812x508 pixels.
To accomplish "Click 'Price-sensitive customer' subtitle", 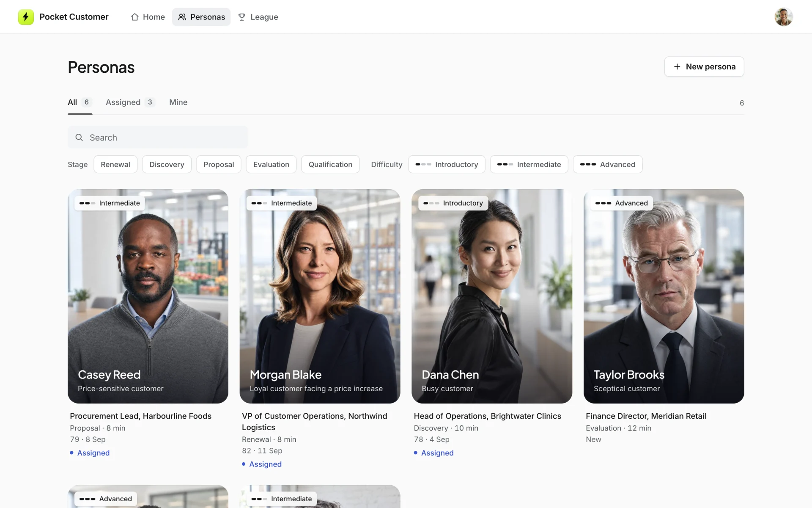I will point(121,389).
